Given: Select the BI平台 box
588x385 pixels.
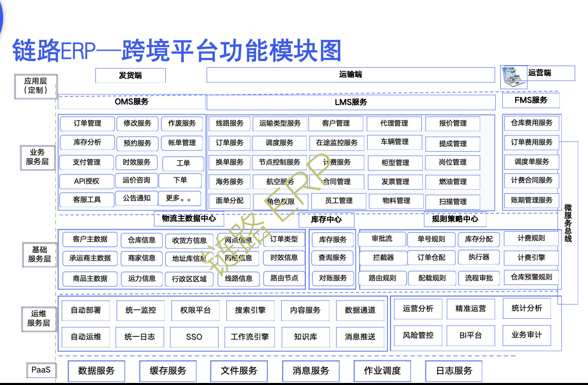Looking at the screenshot, I should [x=471, y=336].
